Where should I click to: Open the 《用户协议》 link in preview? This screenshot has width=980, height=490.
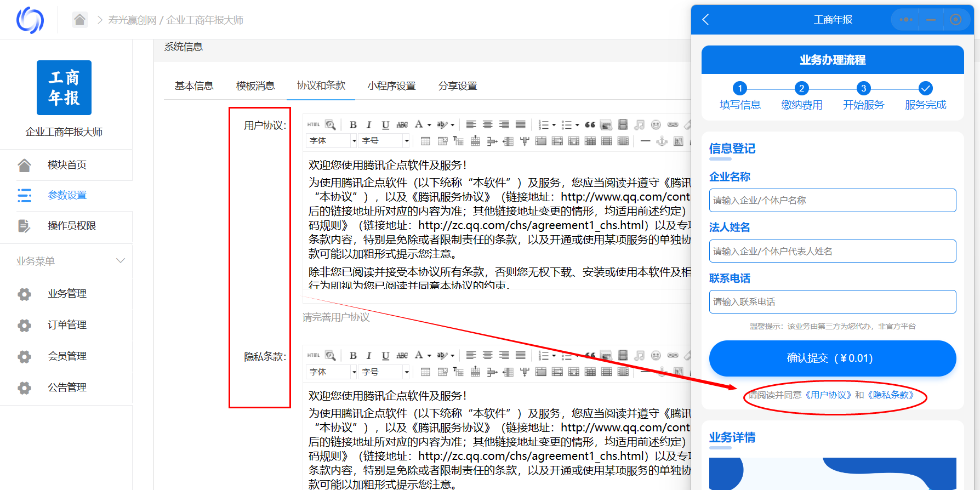(829, 395)
